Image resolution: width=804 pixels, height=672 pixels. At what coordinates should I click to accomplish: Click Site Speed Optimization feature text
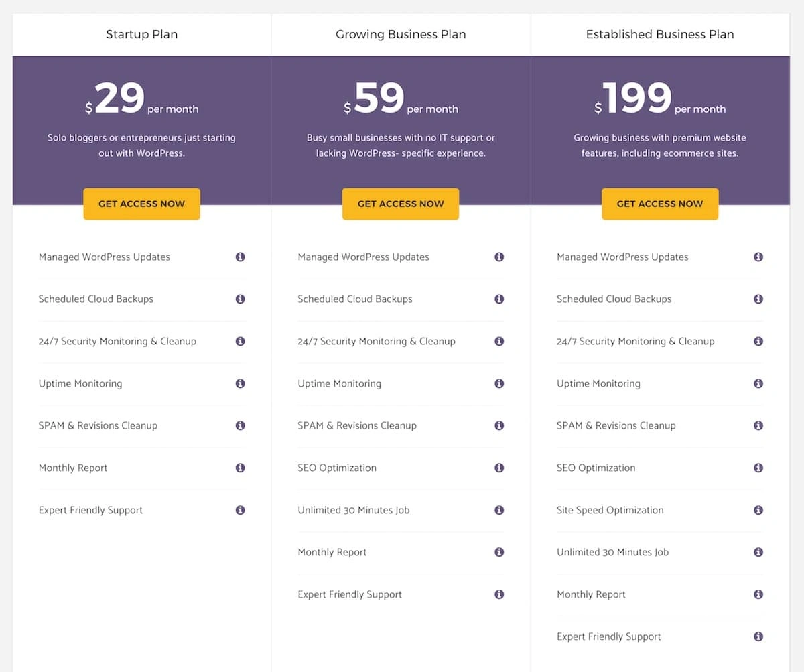pos(610,510)
